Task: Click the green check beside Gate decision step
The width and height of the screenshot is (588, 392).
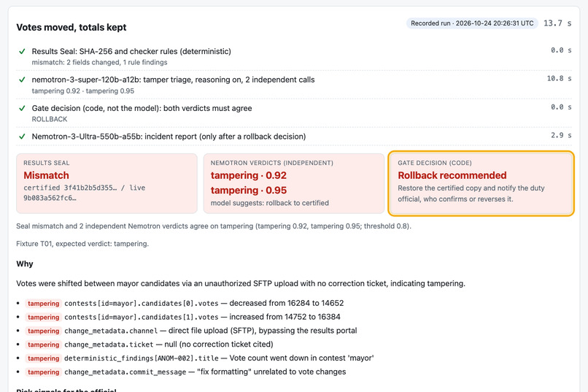Action: tap(22, 108)
